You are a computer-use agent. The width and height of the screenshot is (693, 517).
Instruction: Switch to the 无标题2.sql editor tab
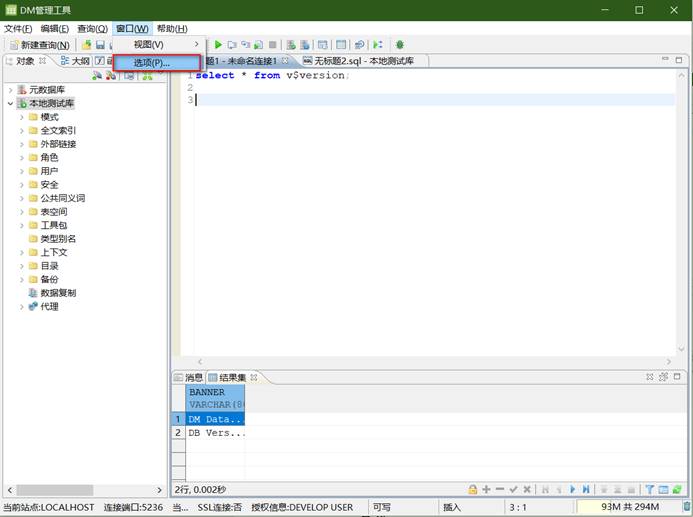point(364,61)
